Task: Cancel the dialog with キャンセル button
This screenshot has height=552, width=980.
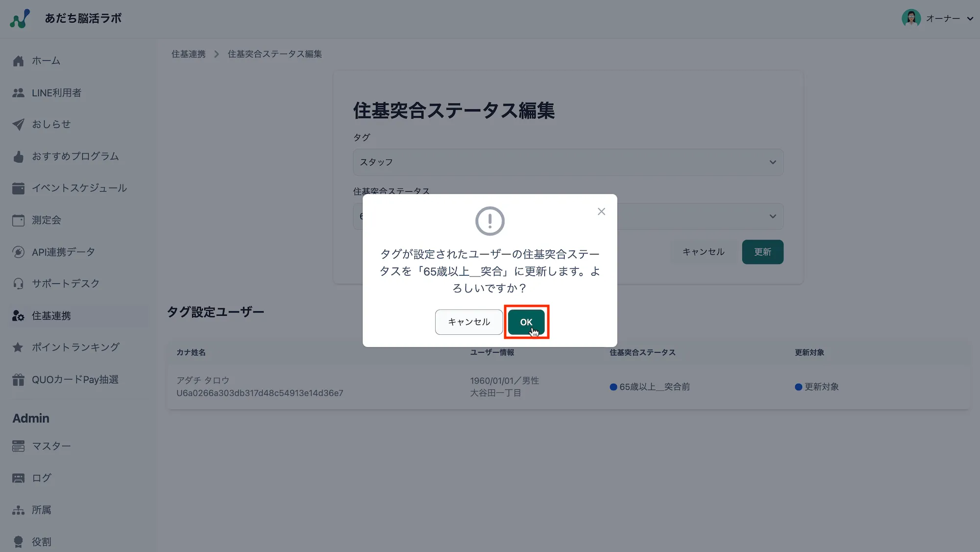Action: [x=468, y=322]
